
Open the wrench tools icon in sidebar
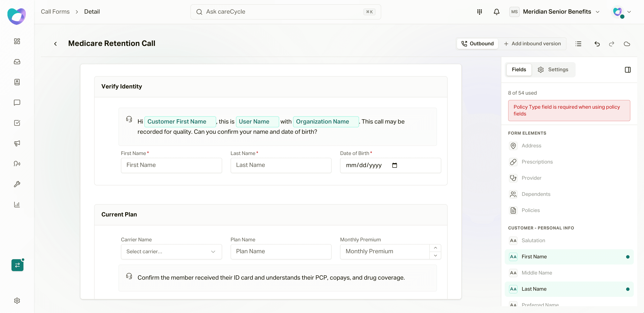17,184
